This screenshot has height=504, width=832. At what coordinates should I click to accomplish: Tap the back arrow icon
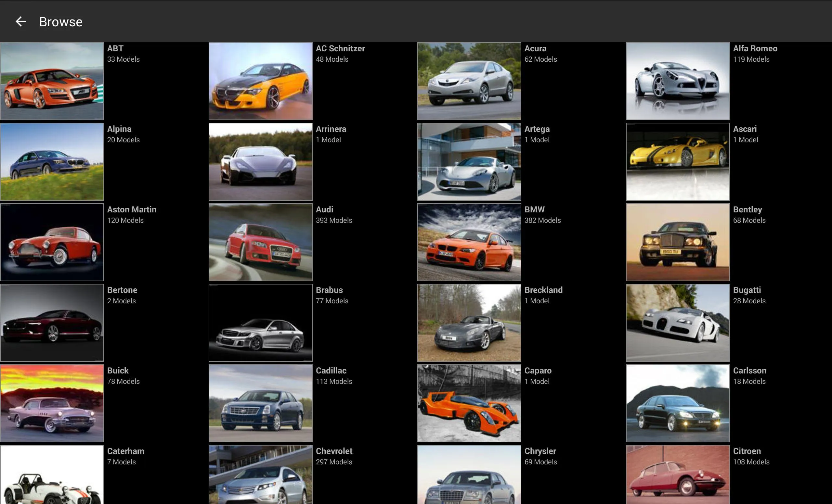20,21
